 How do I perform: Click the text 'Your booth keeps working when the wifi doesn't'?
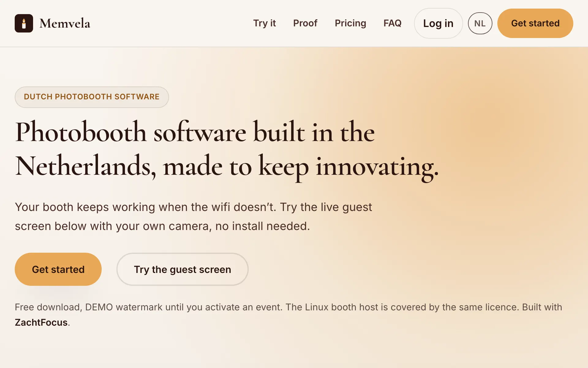click(x=145, y=207)
